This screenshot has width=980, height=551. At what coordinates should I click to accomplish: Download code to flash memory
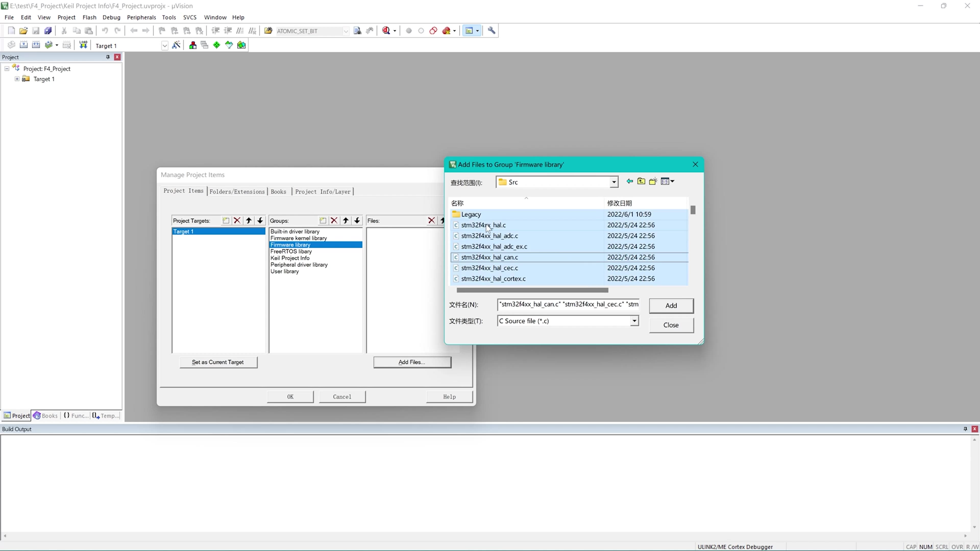pyautogui.click(x=83, y=44)
